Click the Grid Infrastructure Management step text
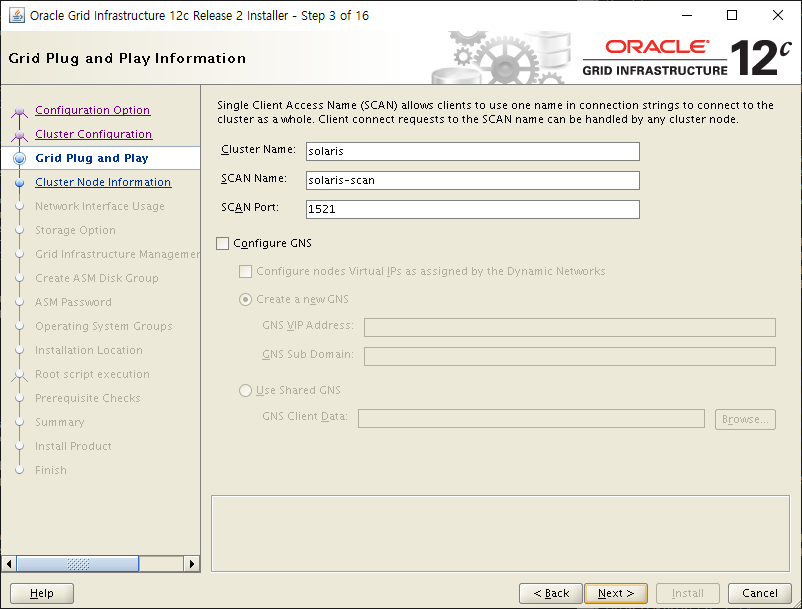Image resolution: width=802 pixels, height=609 pixels. [117, 254]
